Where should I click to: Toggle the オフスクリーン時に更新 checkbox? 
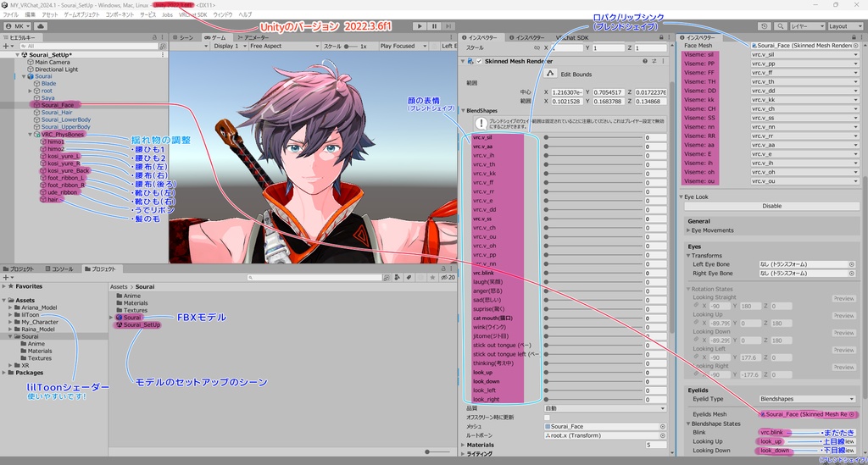click(547, 418)
